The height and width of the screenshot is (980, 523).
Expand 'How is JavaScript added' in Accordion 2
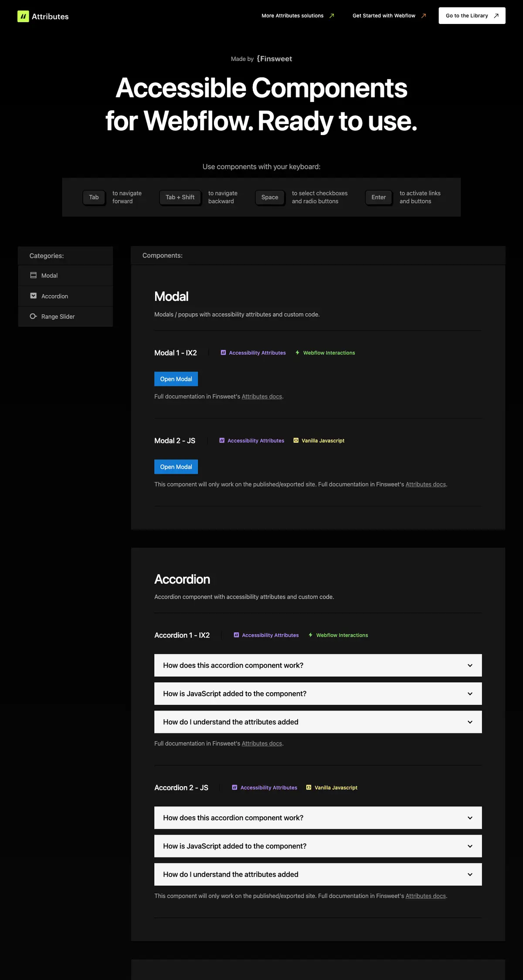pos(318,846)
